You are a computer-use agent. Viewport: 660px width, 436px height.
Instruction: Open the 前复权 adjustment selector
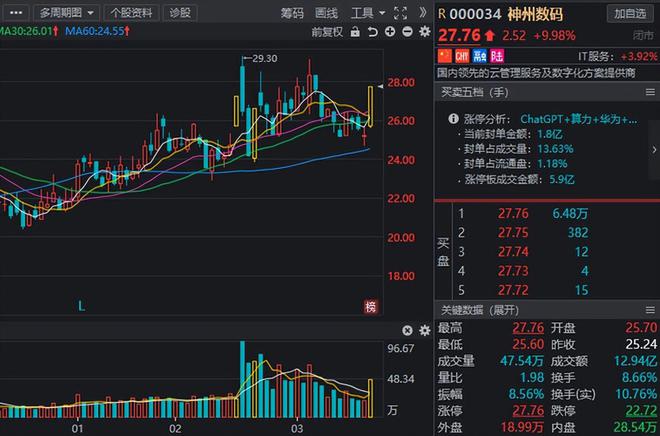[326, 32]
